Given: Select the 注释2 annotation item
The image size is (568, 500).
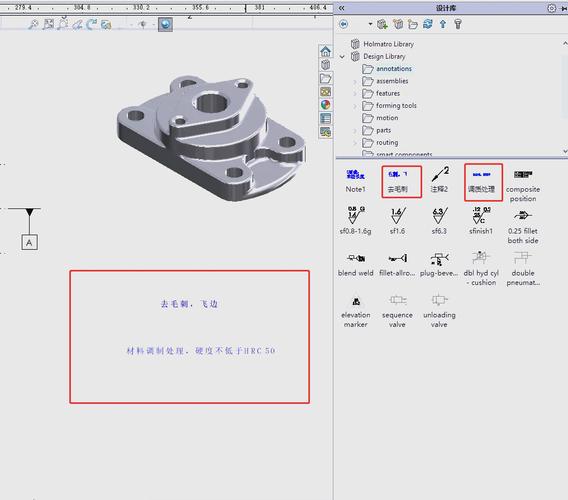Looking at the screenshot, I should coord(439,181).
